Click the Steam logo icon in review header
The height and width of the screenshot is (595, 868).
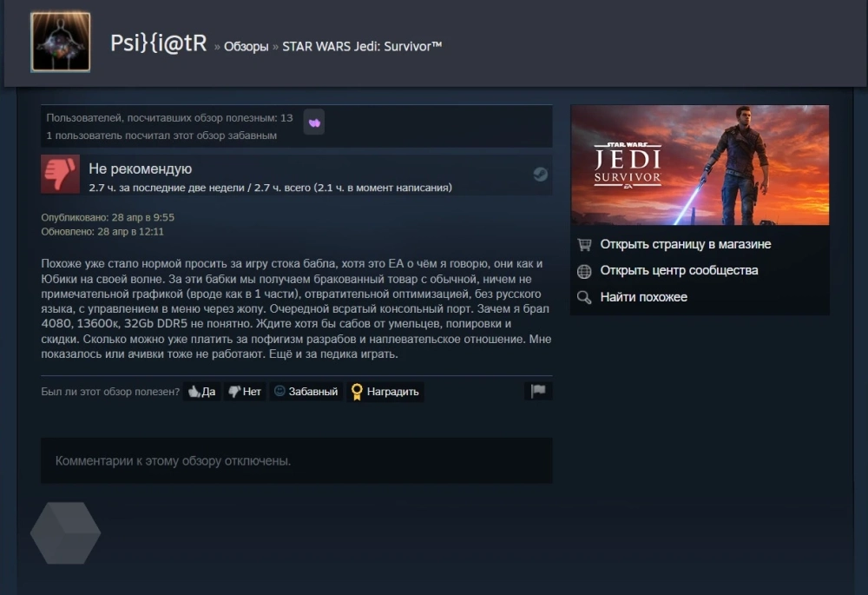point(540,175)
